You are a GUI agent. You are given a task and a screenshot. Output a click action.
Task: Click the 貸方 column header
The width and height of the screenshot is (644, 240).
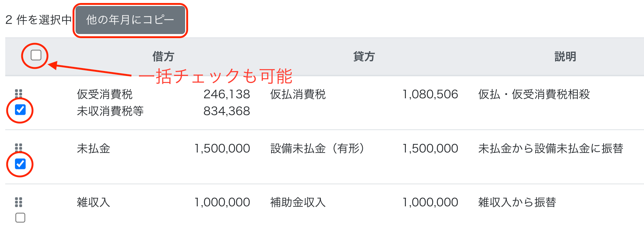tap(364, 57)
